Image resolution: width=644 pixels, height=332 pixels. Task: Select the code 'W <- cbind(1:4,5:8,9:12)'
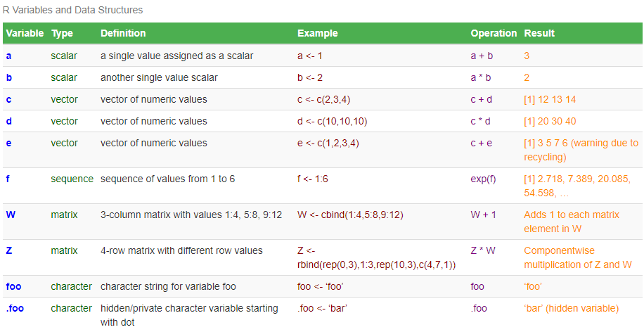(x=351, y=215)
